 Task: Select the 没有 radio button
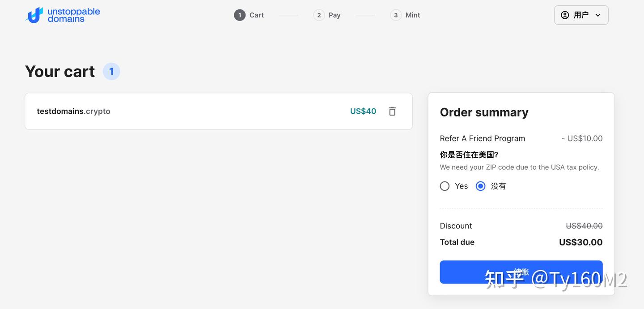pos(481,186)
